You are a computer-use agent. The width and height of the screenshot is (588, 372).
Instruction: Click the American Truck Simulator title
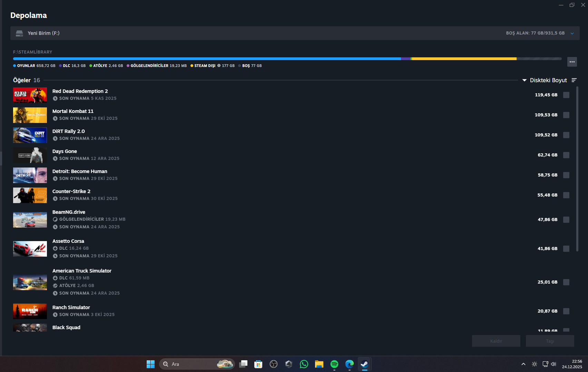click(x=82, y=271)
